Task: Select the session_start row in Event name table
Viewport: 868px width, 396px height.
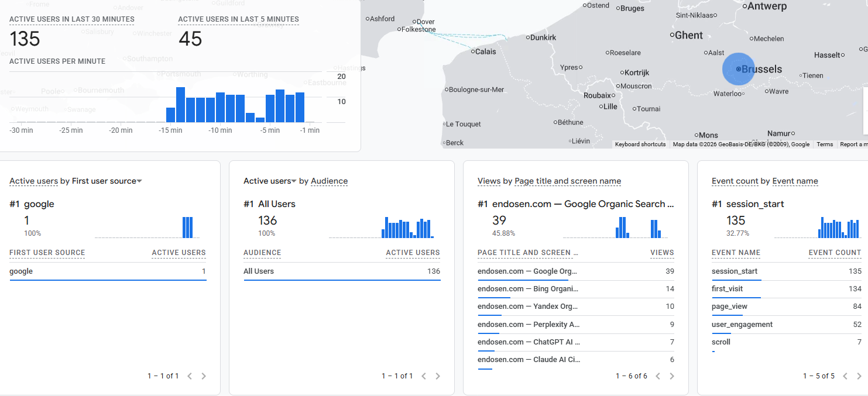Action: click(787, 271)
